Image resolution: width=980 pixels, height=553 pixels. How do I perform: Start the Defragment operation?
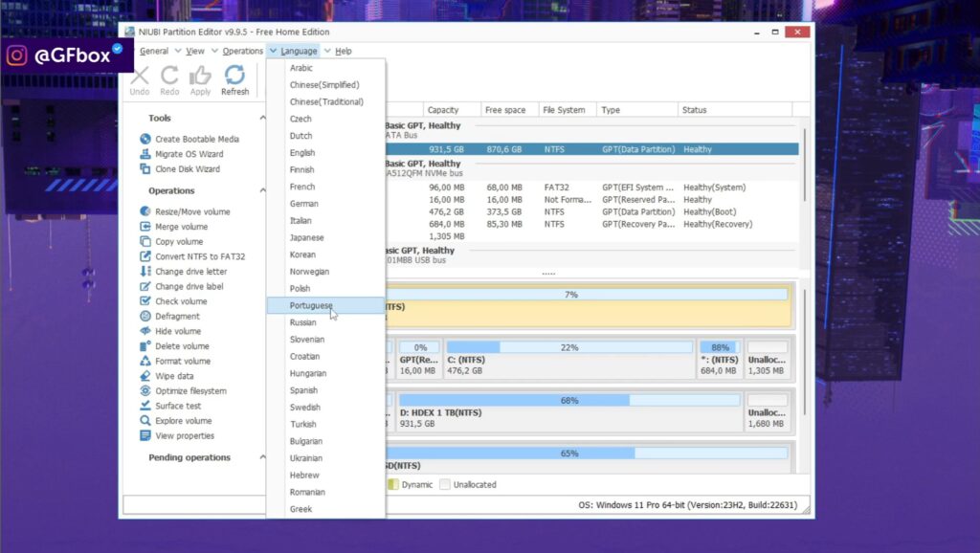pos(170,317)
